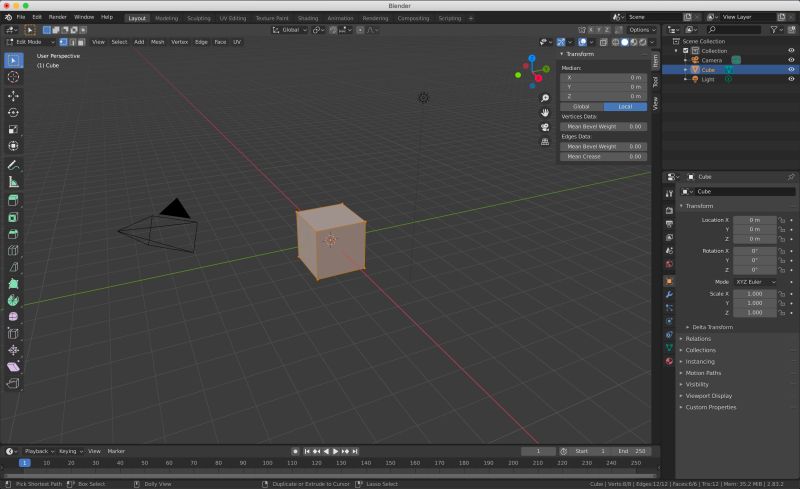The height and width of the screenshot is (489, 800).
Task: Play the animation forward
Action: (336, 451)
